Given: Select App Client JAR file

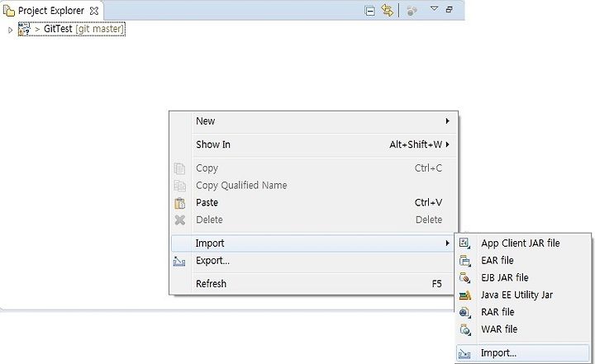Looking at the screenshot, I should 523,243.
